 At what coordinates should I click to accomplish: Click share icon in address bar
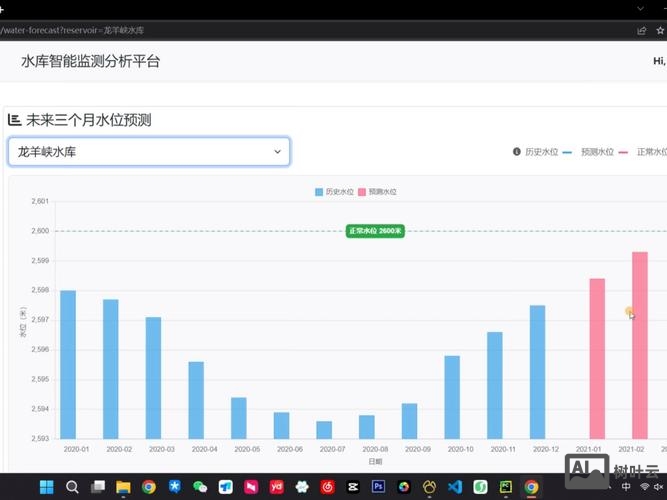tap(641, 31)
